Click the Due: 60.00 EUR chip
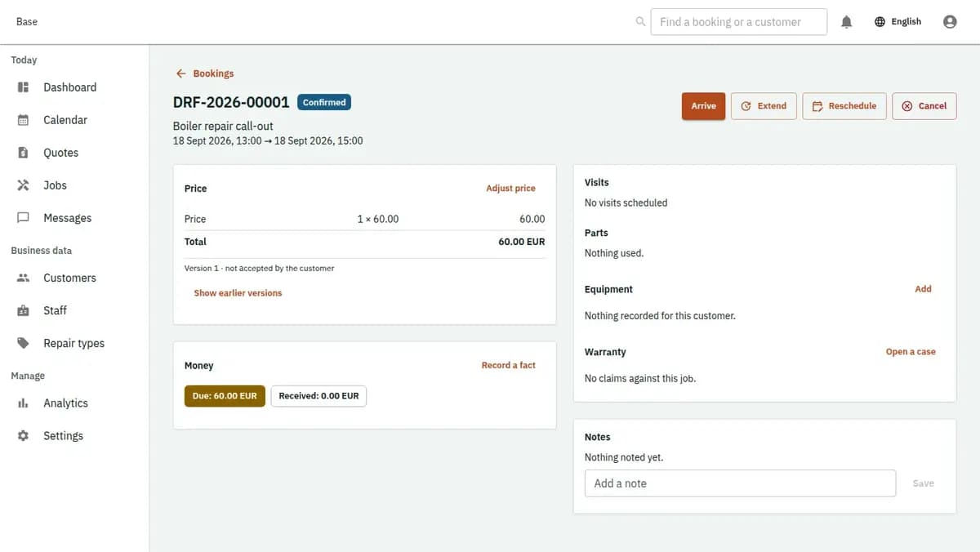The image size is (980, 552). click(x=225, y=396)
